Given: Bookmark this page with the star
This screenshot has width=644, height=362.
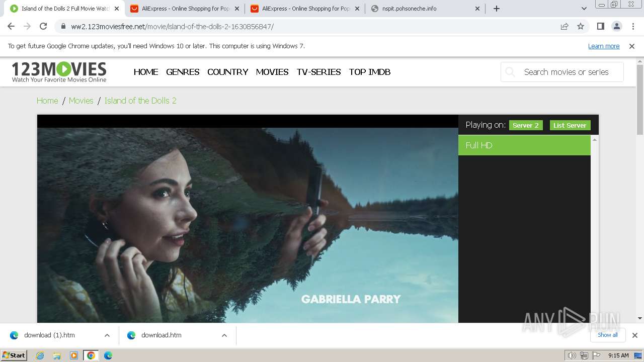Looking at the screenshot, I should (x=581, y=27).
